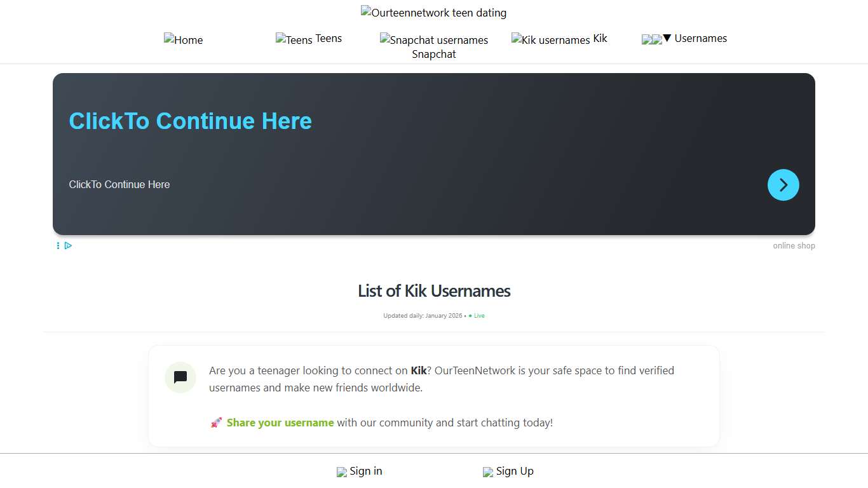The width and height of the screenshot is (868, 488).
Task: Open the AdChoices triangle icon on the ad
Action: click(x=68, y=245)
